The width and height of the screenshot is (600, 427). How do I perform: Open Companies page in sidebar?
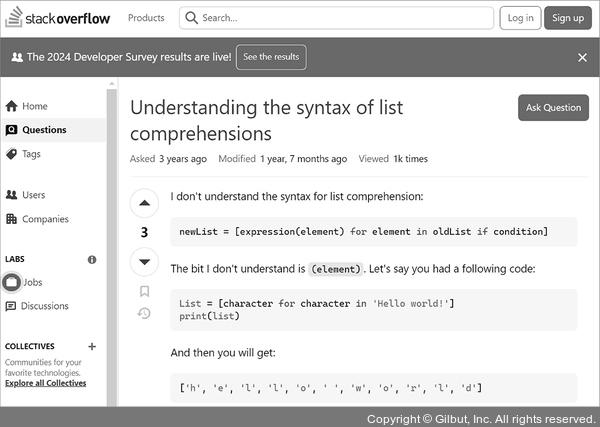pyautogui.click(x=45, y=219)
